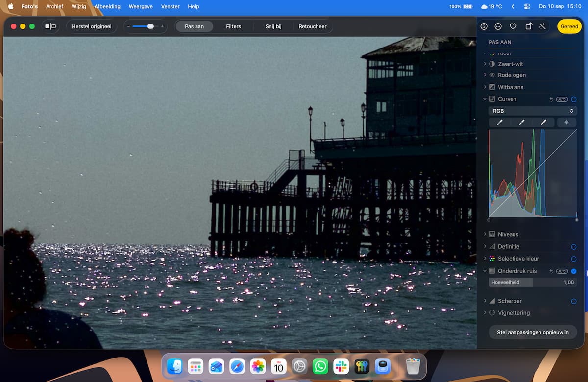This screenshot has width=588, height=382.
Task: Expand the Witbalans section
Action: (x=485, y=87)
